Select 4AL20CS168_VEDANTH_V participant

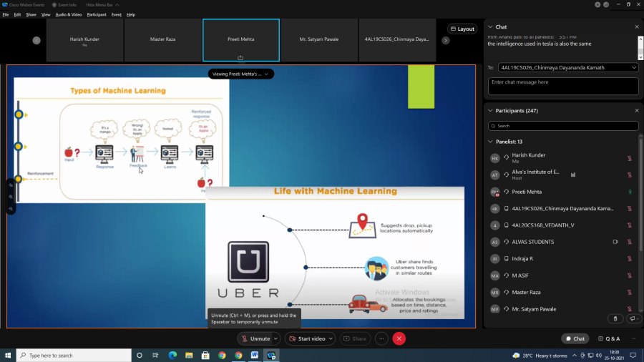pyautogui.click(x=562, y=225)
